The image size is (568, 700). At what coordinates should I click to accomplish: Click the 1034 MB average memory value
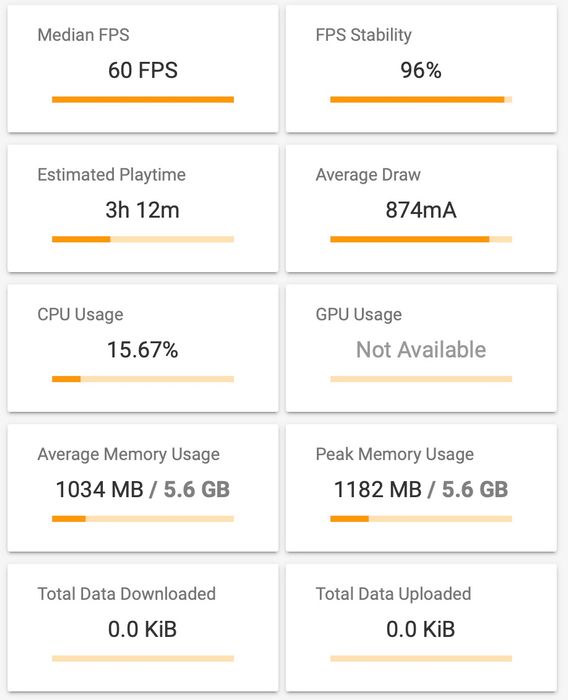click(x=100, y=489)
